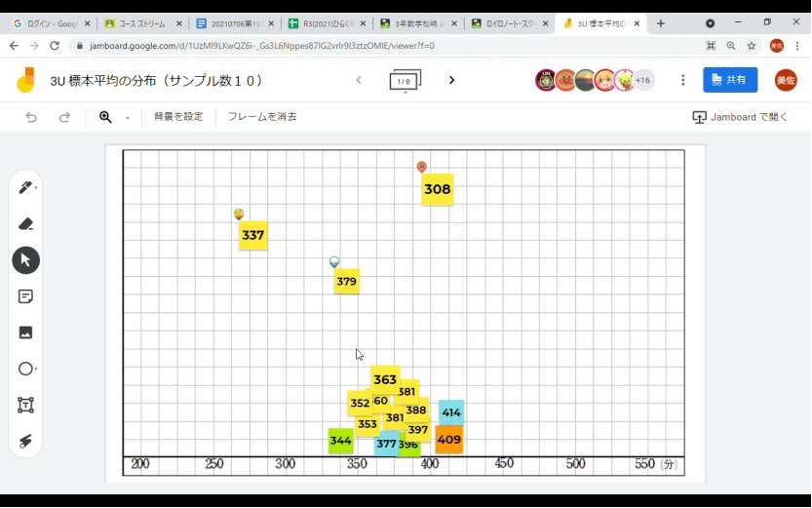The height and width of the screenshot is (508, 812).
Task: Select the Pen tool in the sidebar
Action: (x=25, y=187)
